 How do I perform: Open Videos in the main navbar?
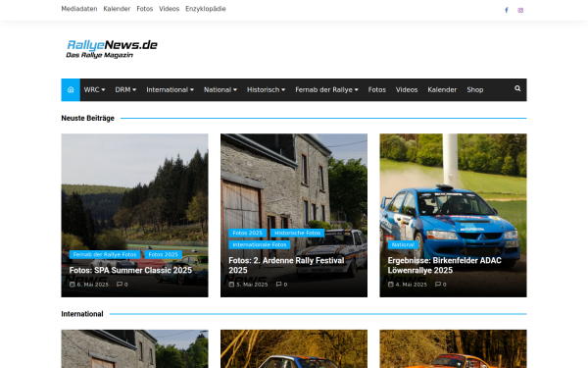[407, 89]
